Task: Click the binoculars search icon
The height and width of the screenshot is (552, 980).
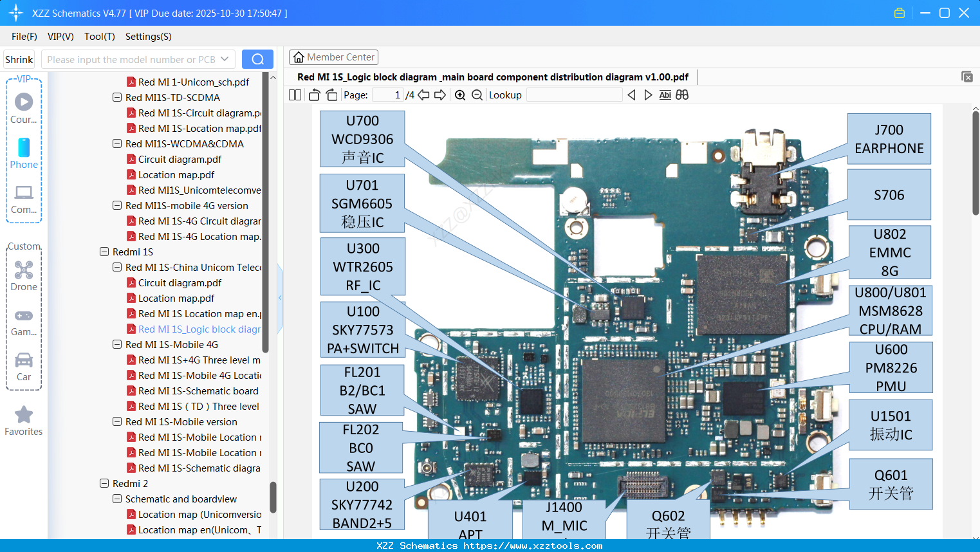Action: tap(682, 95)
